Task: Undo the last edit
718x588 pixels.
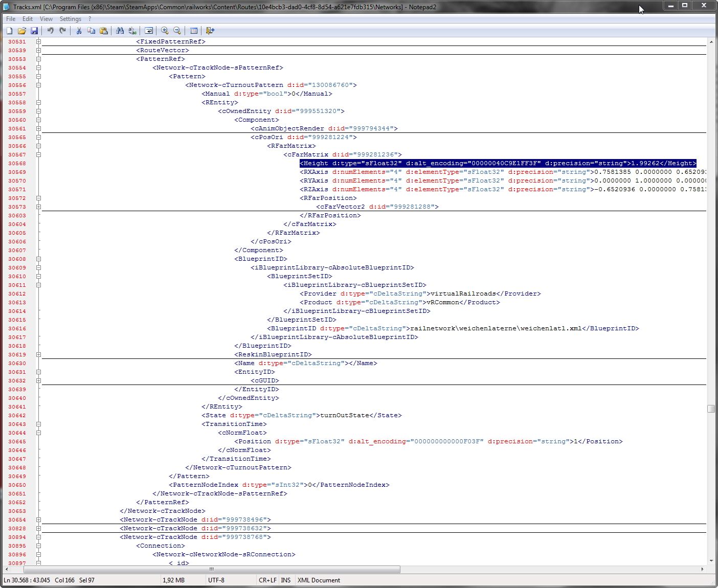Action: (50, 31)
